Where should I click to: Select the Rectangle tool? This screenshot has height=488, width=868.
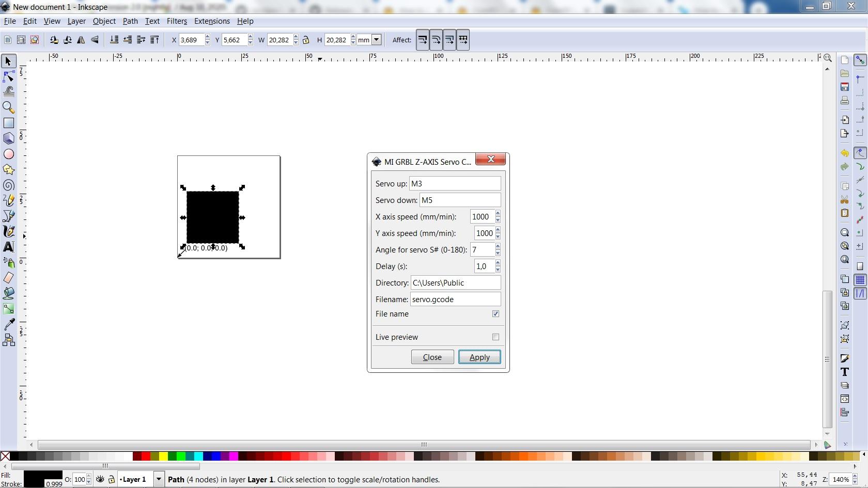[x=8, y=123]
